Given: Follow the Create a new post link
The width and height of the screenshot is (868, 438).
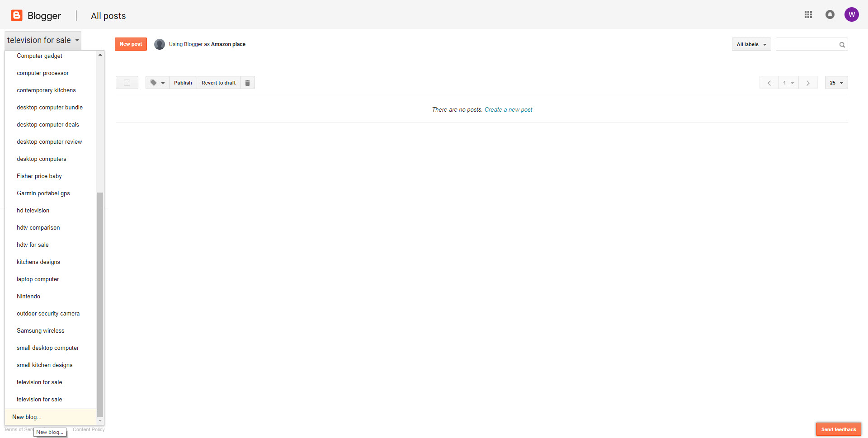Looking at the screenshot, I should point(508,110).
